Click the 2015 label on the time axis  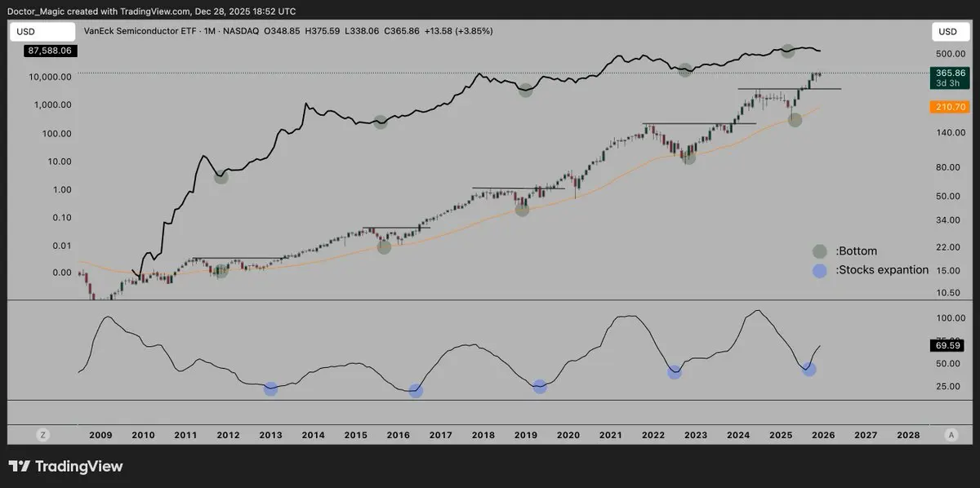355,436
